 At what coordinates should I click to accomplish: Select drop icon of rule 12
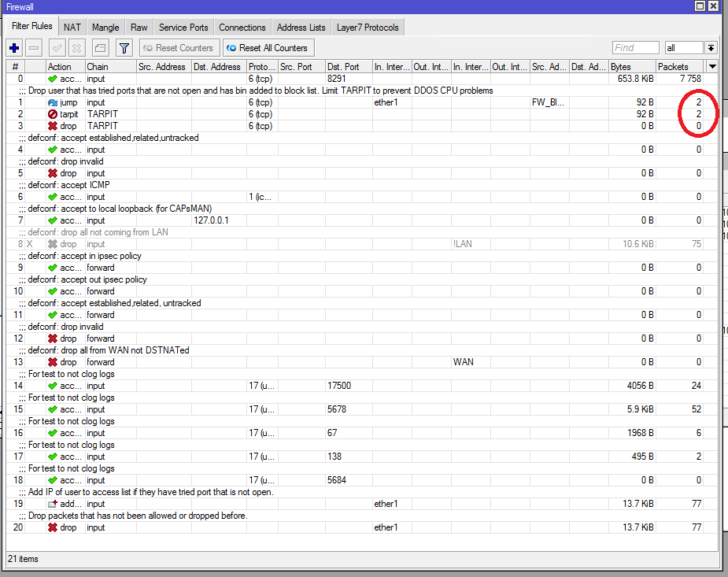53,338
